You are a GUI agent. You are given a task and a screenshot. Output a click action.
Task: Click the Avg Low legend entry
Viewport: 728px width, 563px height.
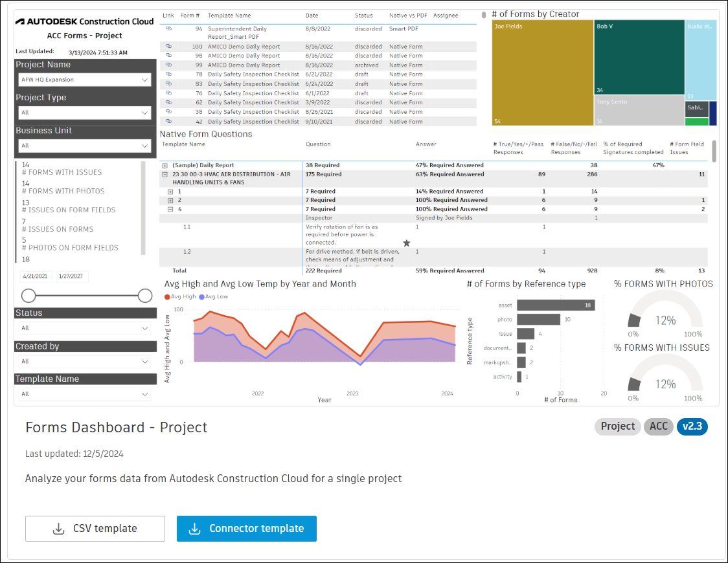tap(214, 297)
